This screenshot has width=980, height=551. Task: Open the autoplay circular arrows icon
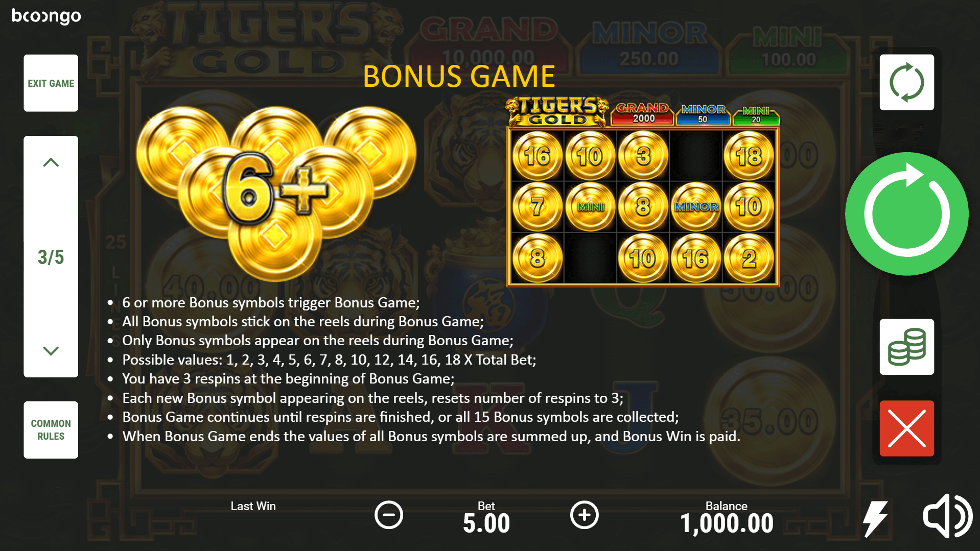pos(906,82)
